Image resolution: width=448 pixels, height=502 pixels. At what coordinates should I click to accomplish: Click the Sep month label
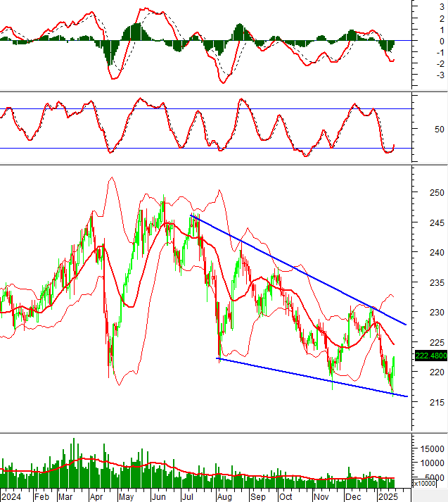tap(258, 497)
